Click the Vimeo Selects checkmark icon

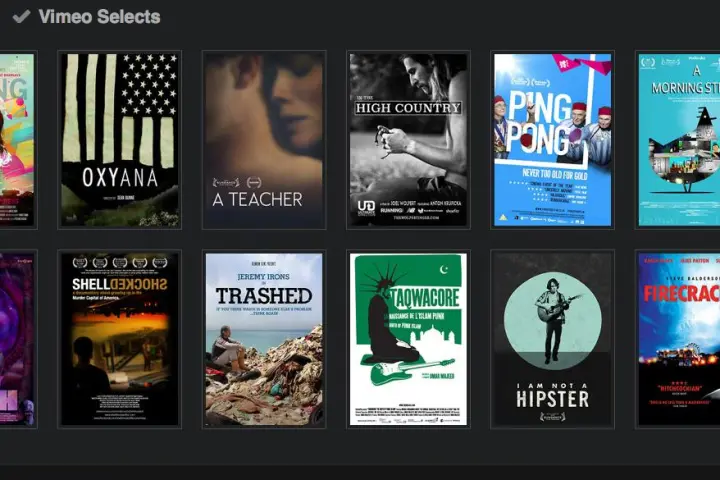tap(21, 17)
